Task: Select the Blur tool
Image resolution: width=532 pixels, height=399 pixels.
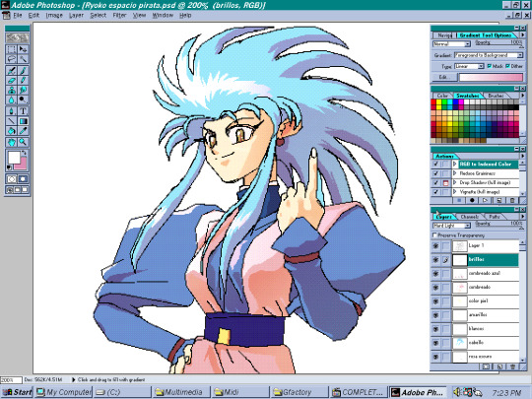Action: pos(12,100)
